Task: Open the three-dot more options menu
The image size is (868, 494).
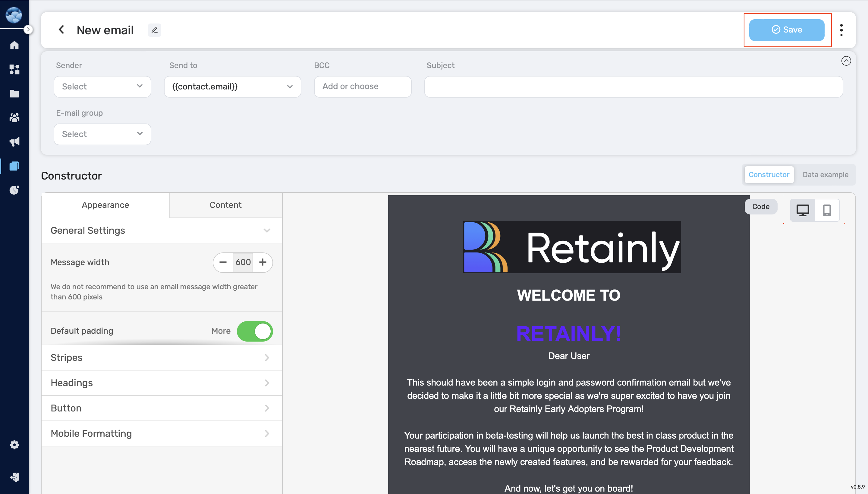Action: coord(841,30)
